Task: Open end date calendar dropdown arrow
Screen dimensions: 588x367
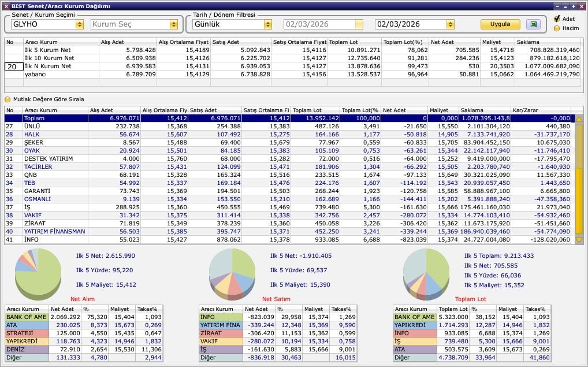Action: [451, 24]
